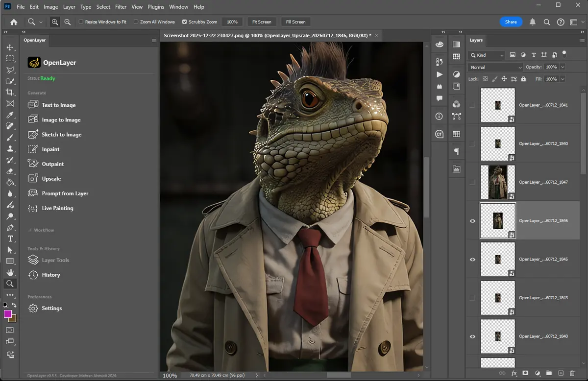The width and height of the screenshot is (588, 381).
Task: Open the Kind filter dropdown
Action: 486,55
